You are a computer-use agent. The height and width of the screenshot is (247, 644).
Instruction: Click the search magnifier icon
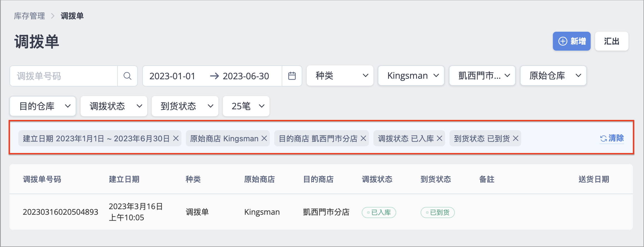pos(127,76)
